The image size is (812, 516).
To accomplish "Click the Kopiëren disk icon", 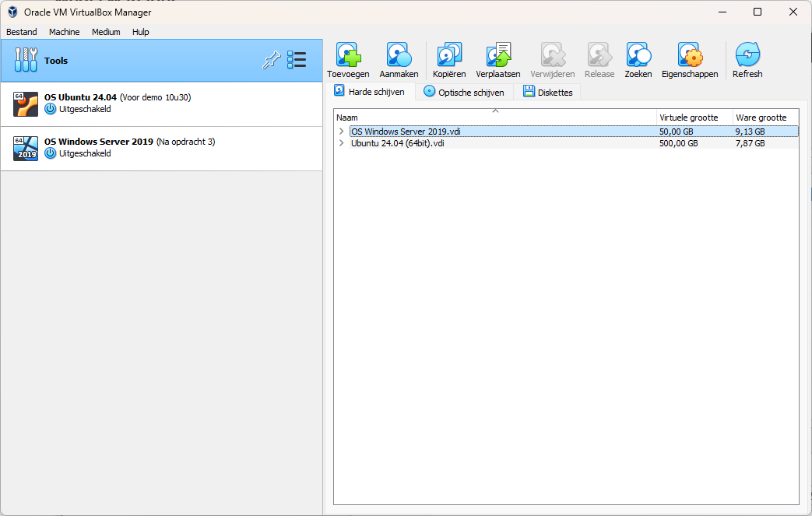I will point(449,55).
